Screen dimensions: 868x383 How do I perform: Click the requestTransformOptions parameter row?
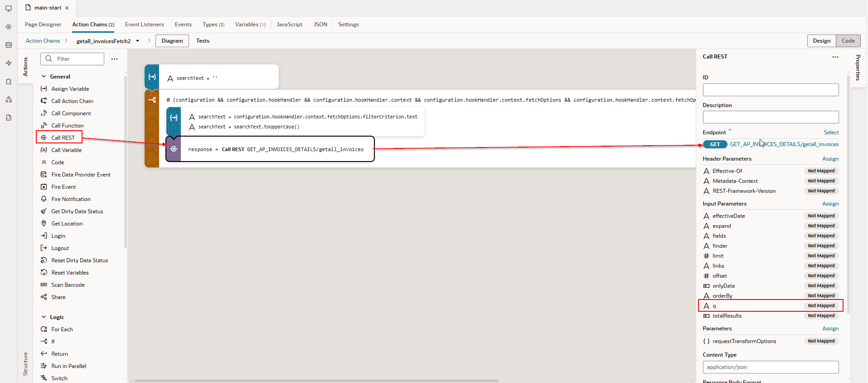pos(771,341)
